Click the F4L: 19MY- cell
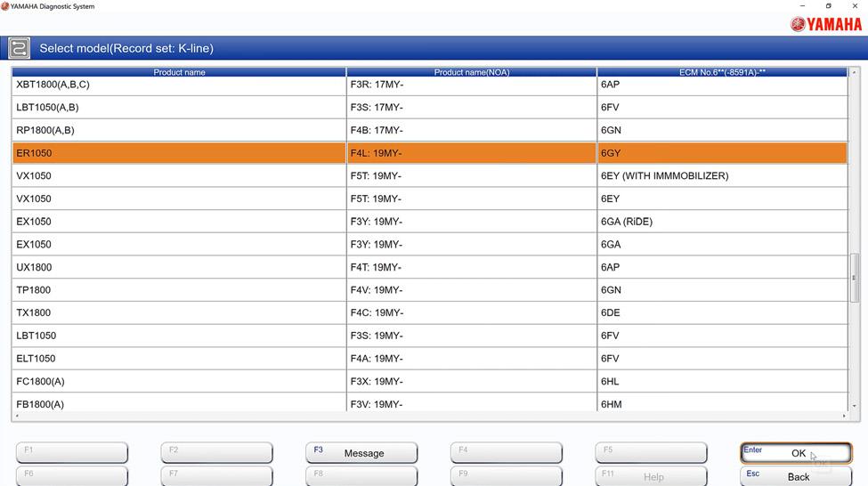This screenshot has height=486, width=868. pos(472,153)
